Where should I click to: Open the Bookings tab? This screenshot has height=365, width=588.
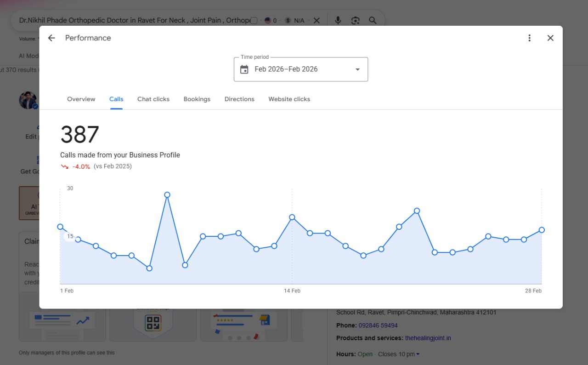point(197,99)
